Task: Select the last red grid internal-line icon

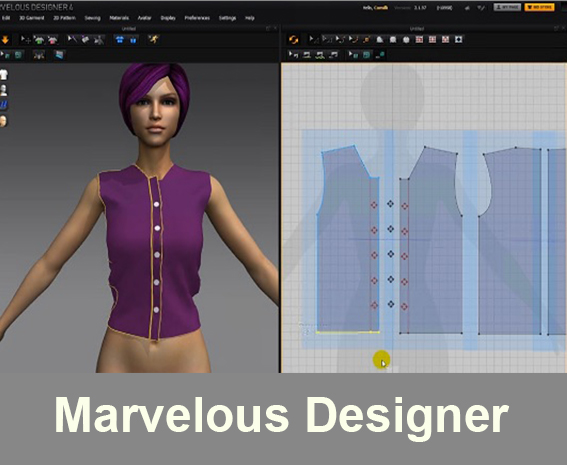Action: pyautogui.click(x=446, y=39)
